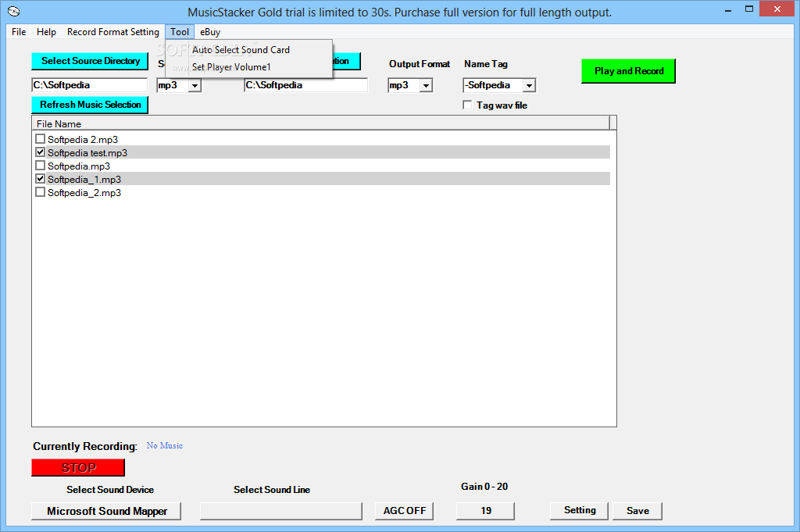Open the Help menu
Viewport: 800px width, 532px height.
tap(46, 31)
